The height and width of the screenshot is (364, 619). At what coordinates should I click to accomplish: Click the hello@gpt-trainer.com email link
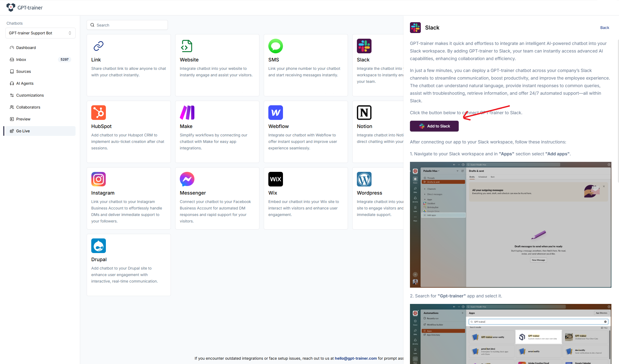[356, 358]
